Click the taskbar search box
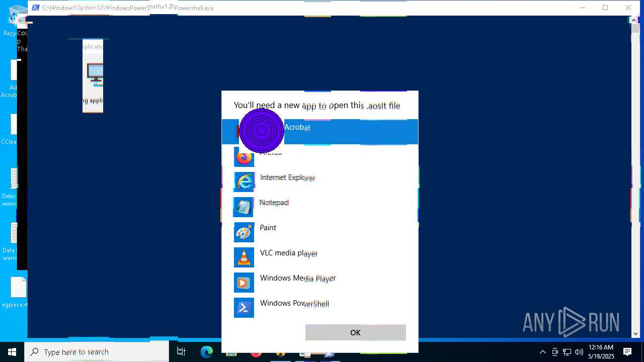Image resolution: width=644 pixels, height=362 pixels. tap(97, 352)
